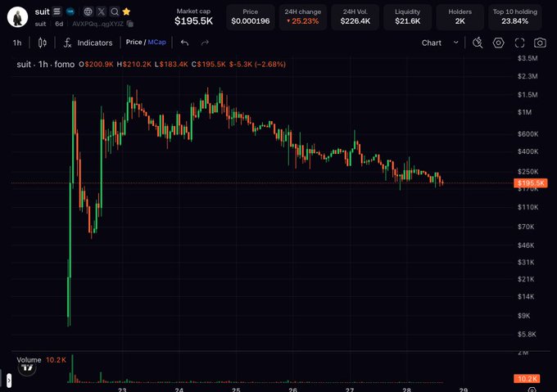Take a chart snapshot with camera icon

(x=540, y=43)
